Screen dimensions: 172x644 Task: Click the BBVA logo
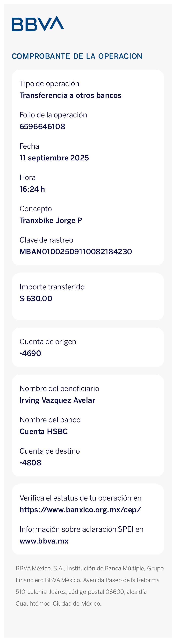pos(38,23)
